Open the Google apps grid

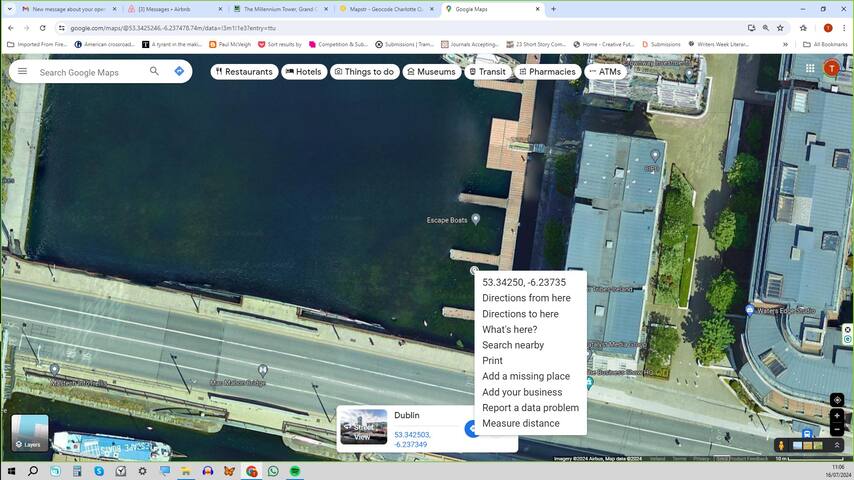pyautogui.click(x=810, y=68)
